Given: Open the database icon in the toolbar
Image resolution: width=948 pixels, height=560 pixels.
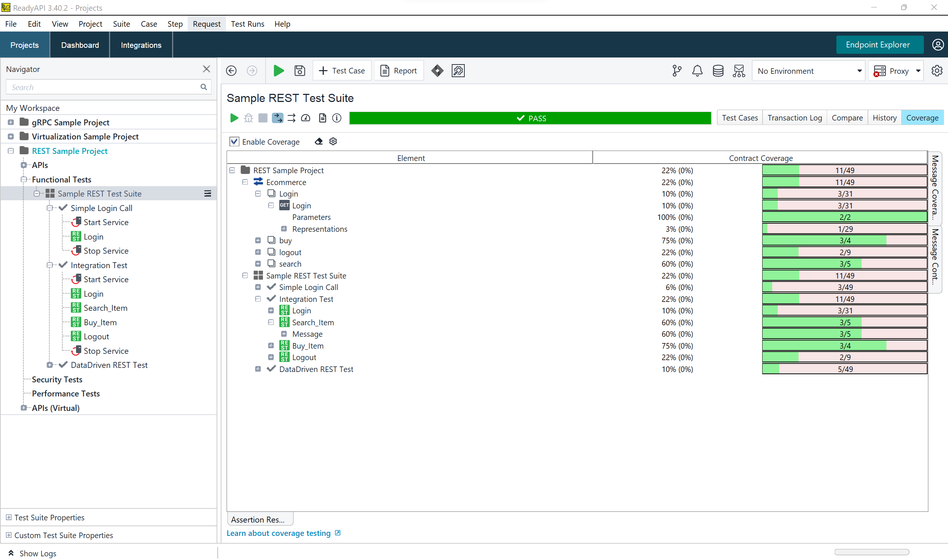Looking at the screenshot, I should (x=718, y=71).
